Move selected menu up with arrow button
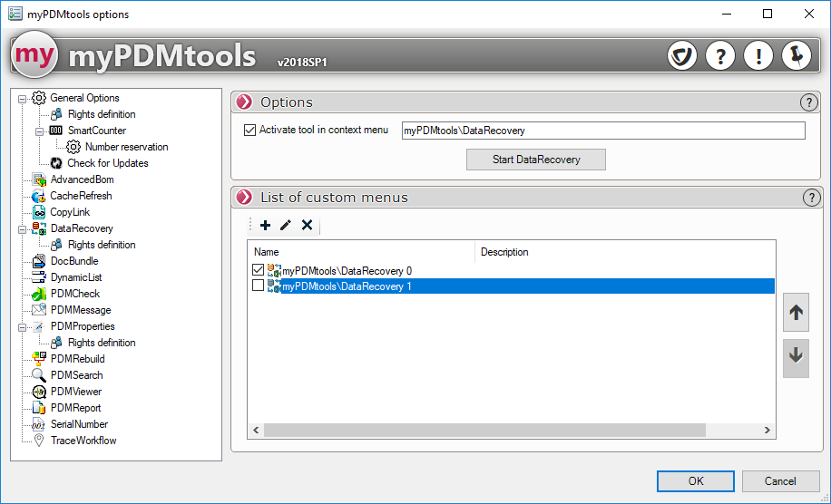Screen dimensions: 831x504 (796, 313)
